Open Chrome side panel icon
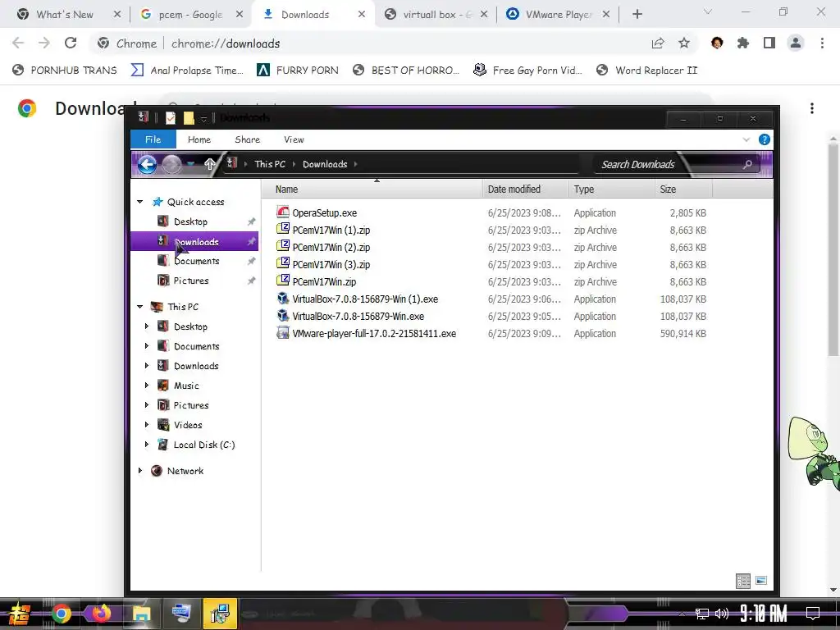 [769, 43]
